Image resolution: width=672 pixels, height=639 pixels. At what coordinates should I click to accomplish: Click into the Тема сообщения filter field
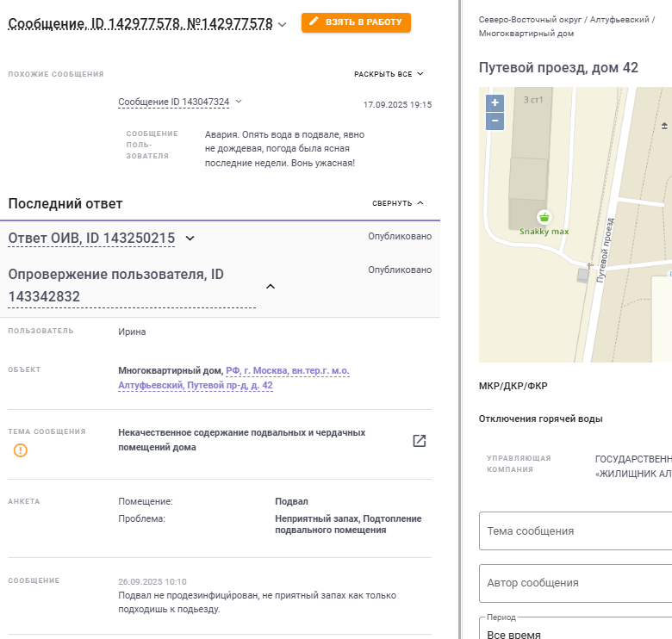pos(576,531)
